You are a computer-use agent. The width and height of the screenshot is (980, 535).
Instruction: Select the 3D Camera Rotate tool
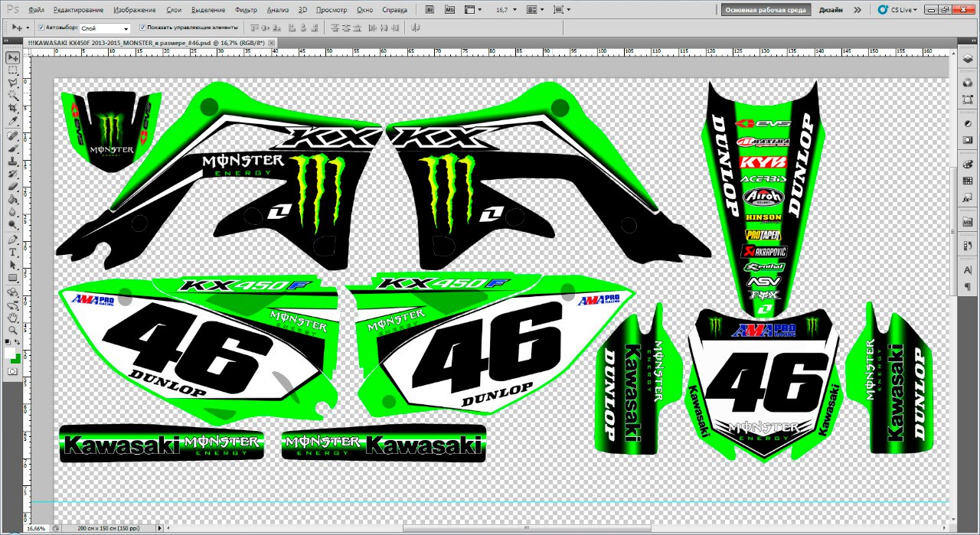pyautogui.click(x=13, y=304)
